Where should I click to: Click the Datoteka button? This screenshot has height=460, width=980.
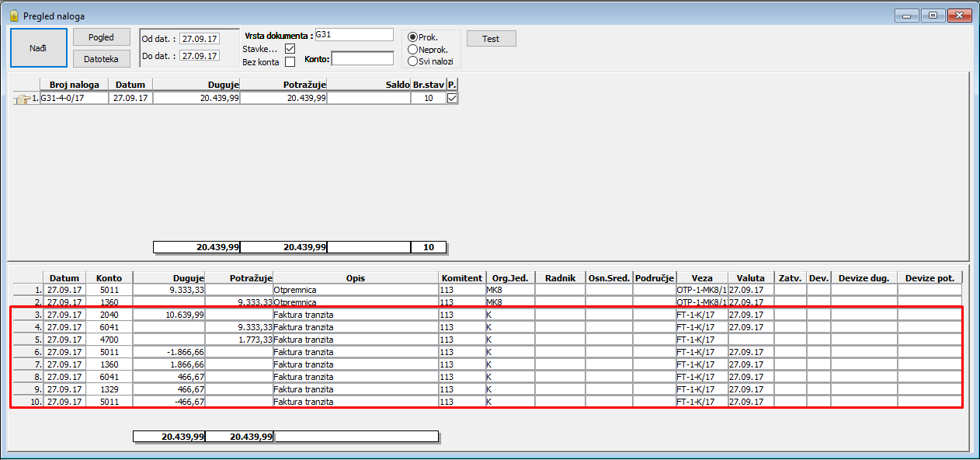pyautogui.click(x=101, y=58)
